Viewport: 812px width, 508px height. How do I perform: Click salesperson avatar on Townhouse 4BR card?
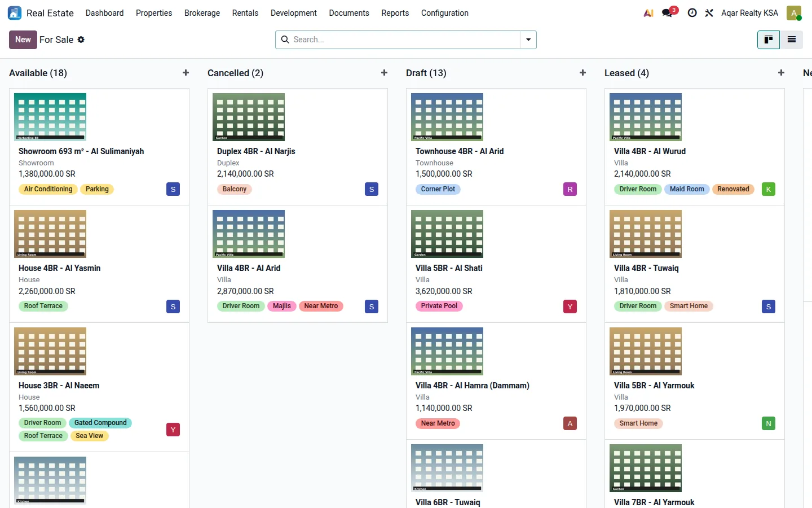click(570, 189)
